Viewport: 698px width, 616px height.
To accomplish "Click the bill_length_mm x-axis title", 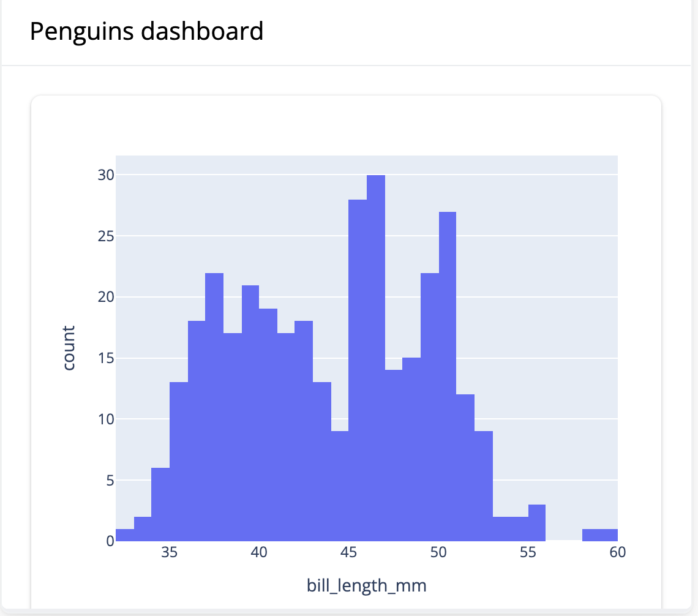I will point(366,585).
